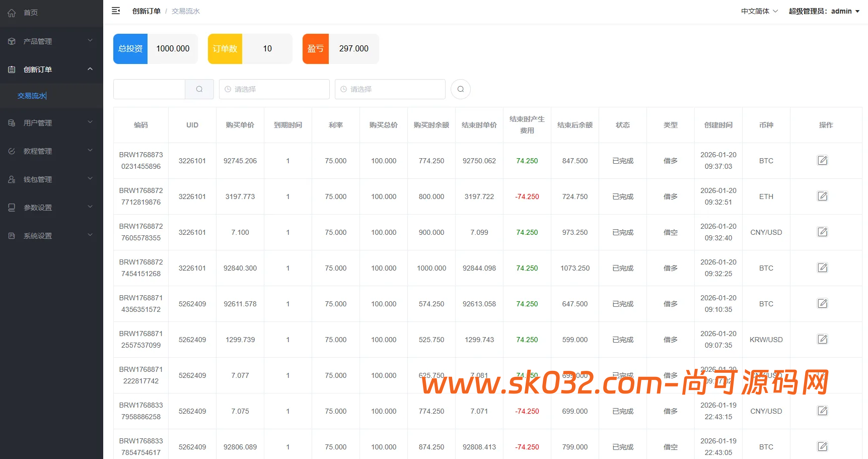Open the 系统设置 system settings icon

(12, 235)
